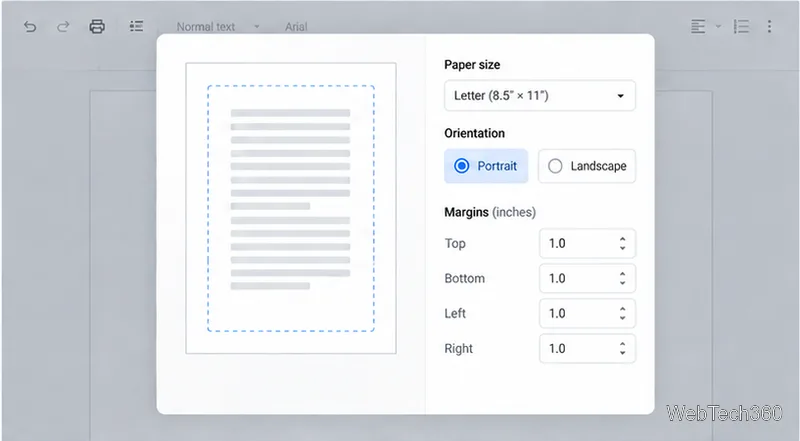Click the text alignment icon

click(698, 27)
